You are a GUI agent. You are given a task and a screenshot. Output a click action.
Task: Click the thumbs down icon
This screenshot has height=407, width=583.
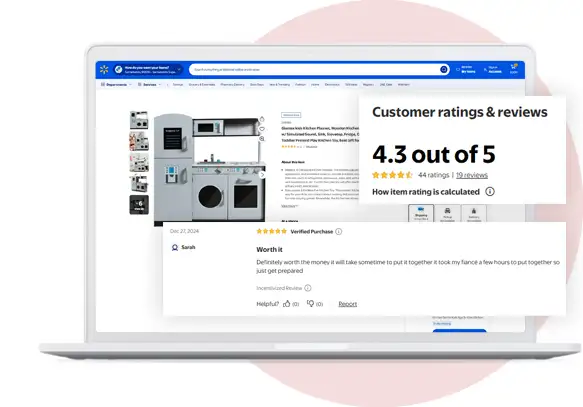point(310,304)
